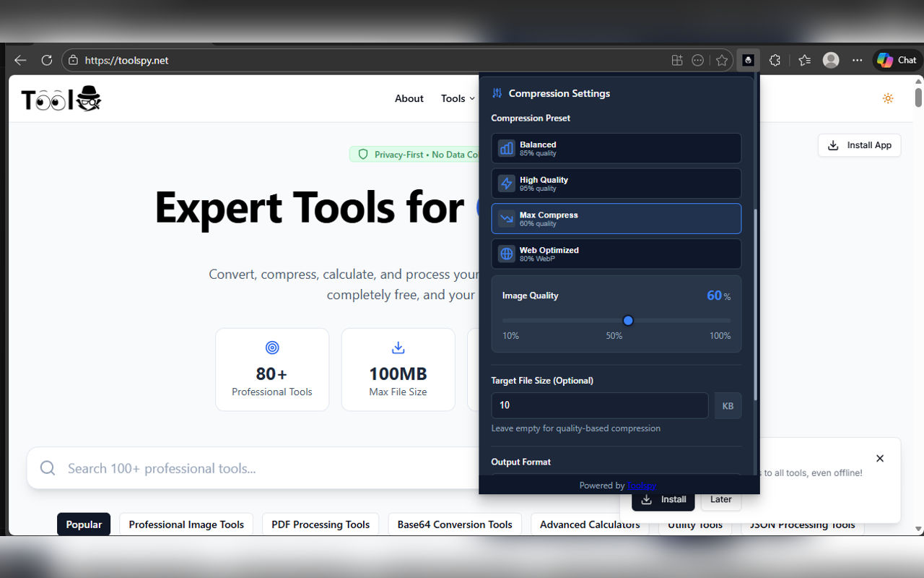Choose the Web Optimized 80% WebP preset
Viewport: 924px width, 578px height.
[x=616, y=254]
